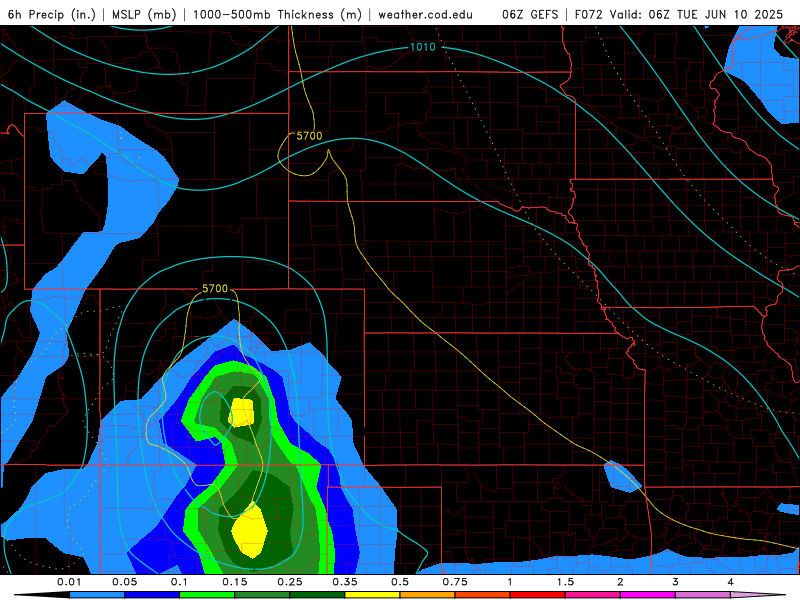Click the red color bar segment
The width and height of the screenshot is (800, 600).
538,595
